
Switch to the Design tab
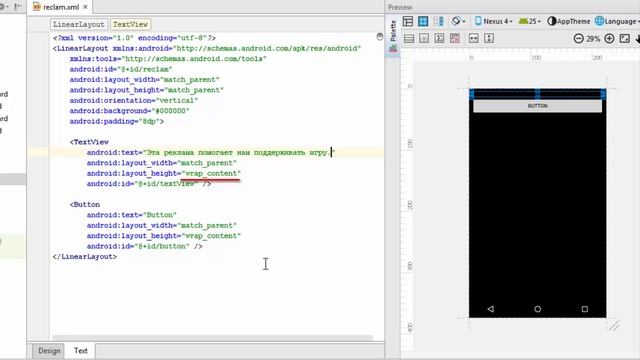[x=49, y=351]
